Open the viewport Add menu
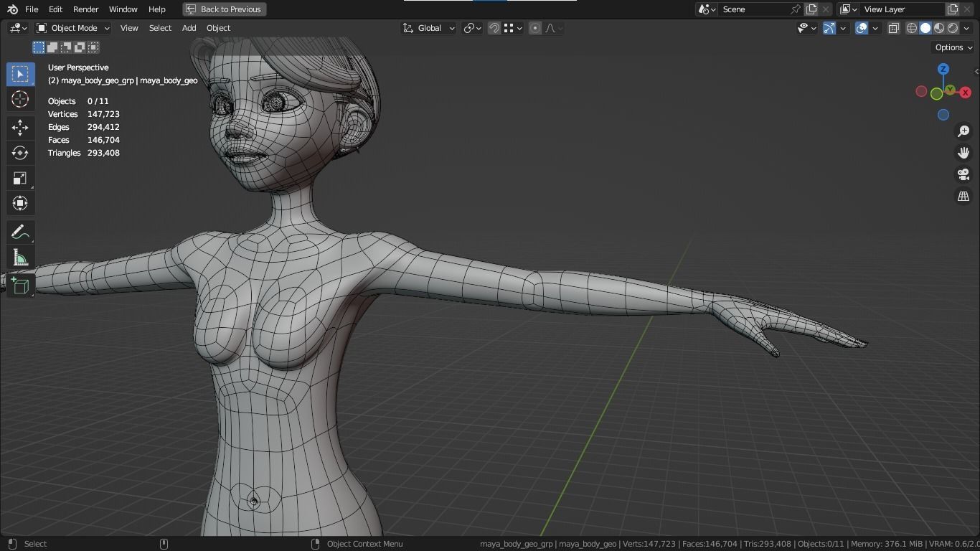 (189, 28)
